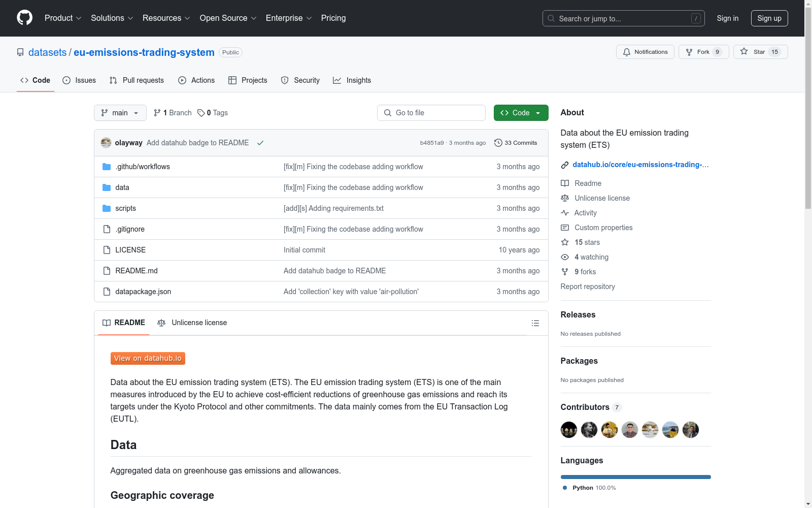Image resolution: width=812 pixels, height=508 pixels.
Task: Expand the Enterprise menu
Action: pyautogui.click(x=289, y=18)
